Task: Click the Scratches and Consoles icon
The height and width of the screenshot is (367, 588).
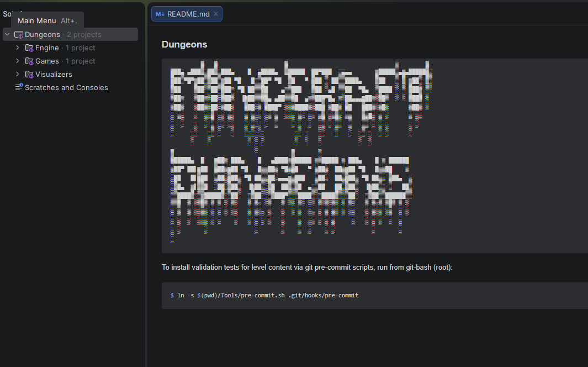Action: [19, 87]
